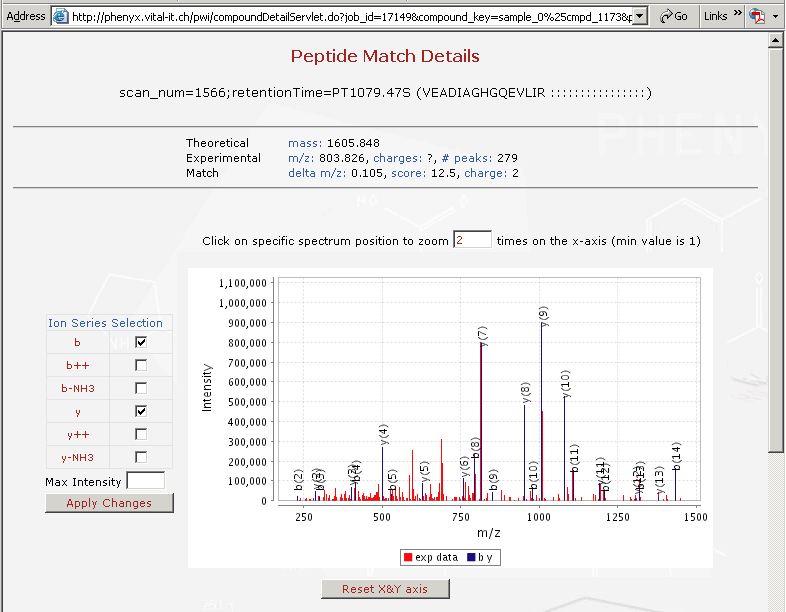Image resolution: width=786 pixels, height=612 pixels.
Task: Click the Go arrow button
Action: tap(673, 16)
